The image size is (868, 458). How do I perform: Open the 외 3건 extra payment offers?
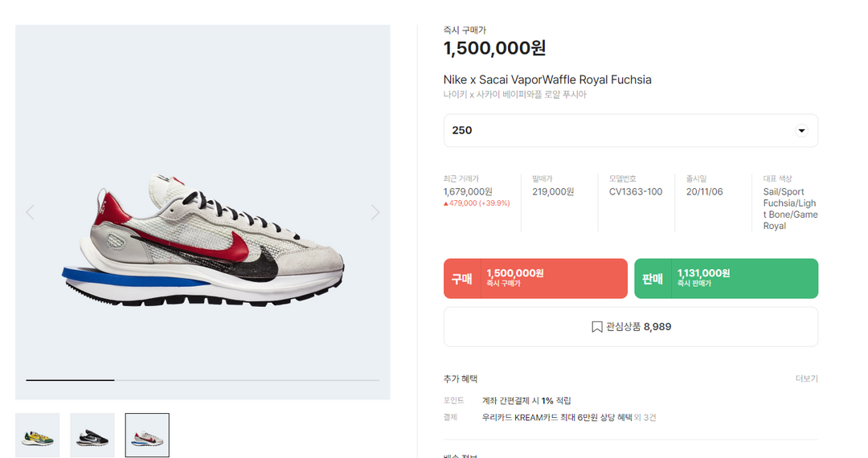pyautogui.click(x=645, y=417)
